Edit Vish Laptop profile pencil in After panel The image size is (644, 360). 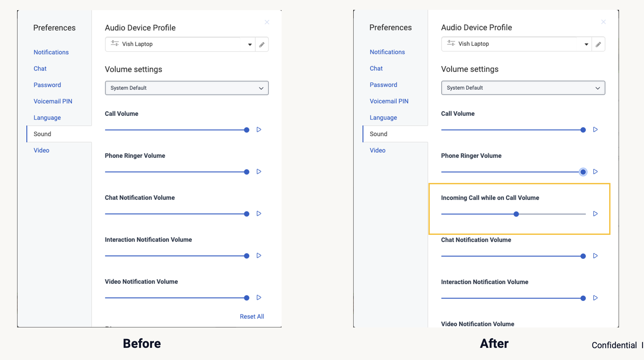pyautogui.click(x=598, y=44)
